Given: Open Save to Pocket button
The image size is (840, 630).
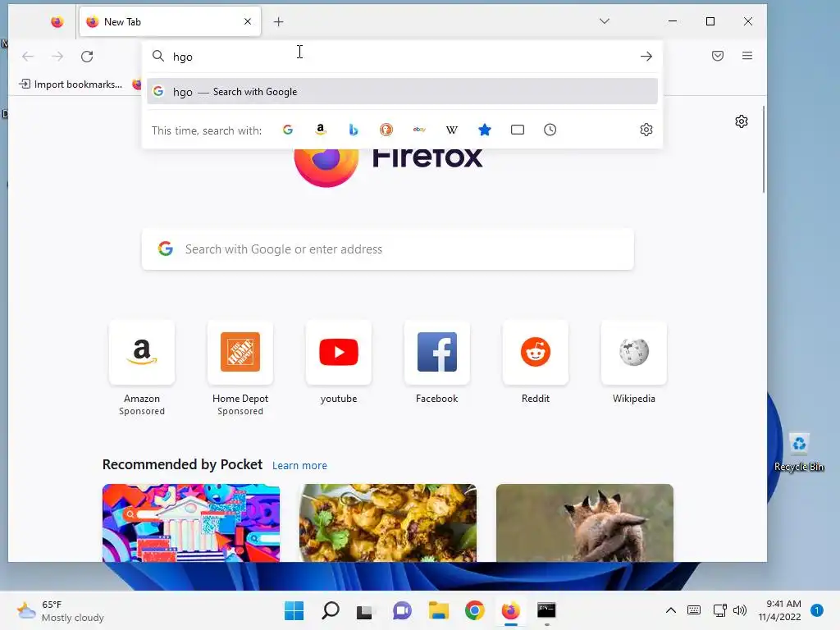Looking at the screenshot, I should [718, 56].
